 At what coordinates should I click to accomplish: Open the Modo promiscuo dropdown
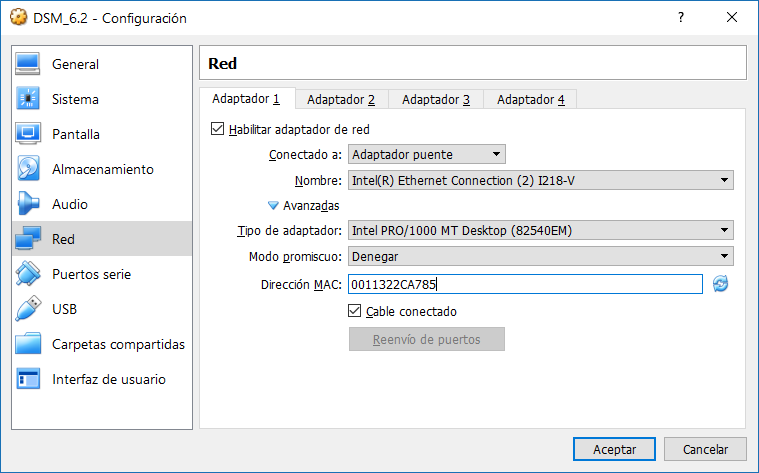tap(541, 256)
